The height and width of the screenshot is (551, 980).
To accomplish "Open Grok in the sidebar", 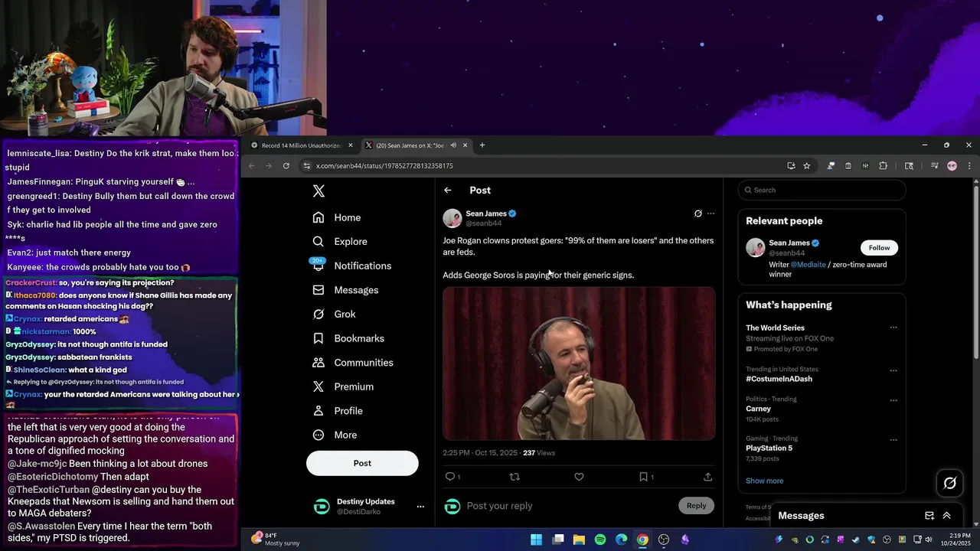I will (334, 315).
